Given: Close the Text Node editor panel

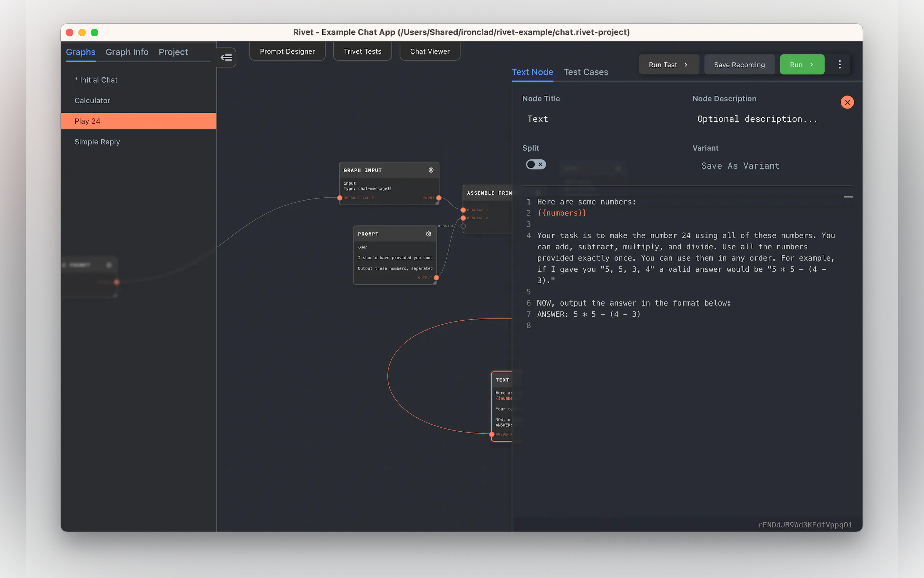Looking at the screenshot, I should pyautogui.click(x=847, y=102).
